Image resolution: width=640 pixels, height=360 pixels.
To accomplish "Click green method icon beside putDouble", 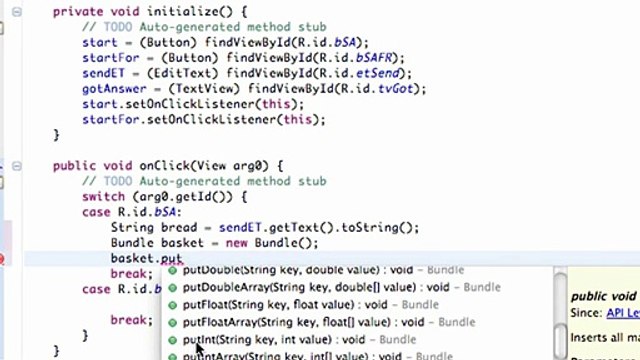I will 173,270.
